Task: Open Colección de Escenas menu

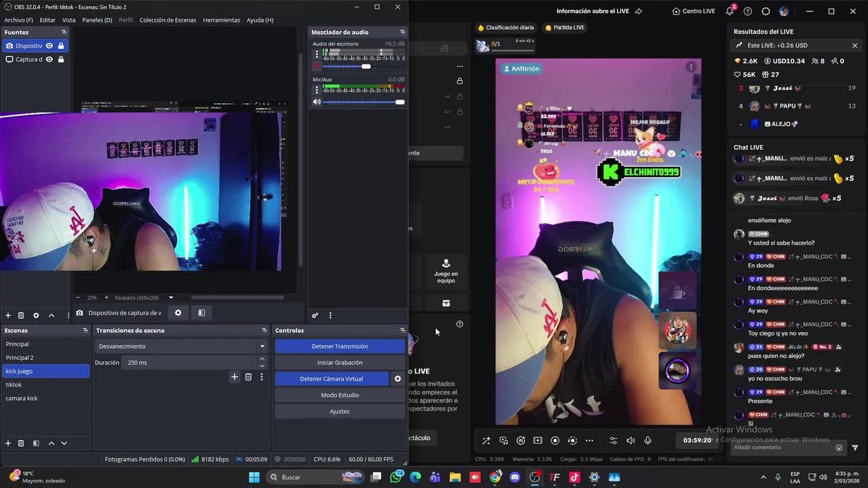Action: coord(167,20)
